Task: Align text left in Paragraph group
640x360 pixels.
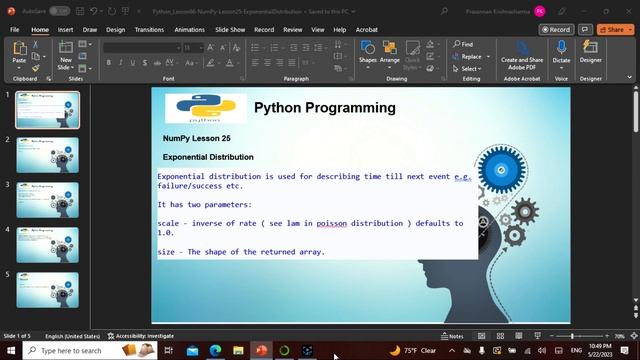Action: coord(255,63)
